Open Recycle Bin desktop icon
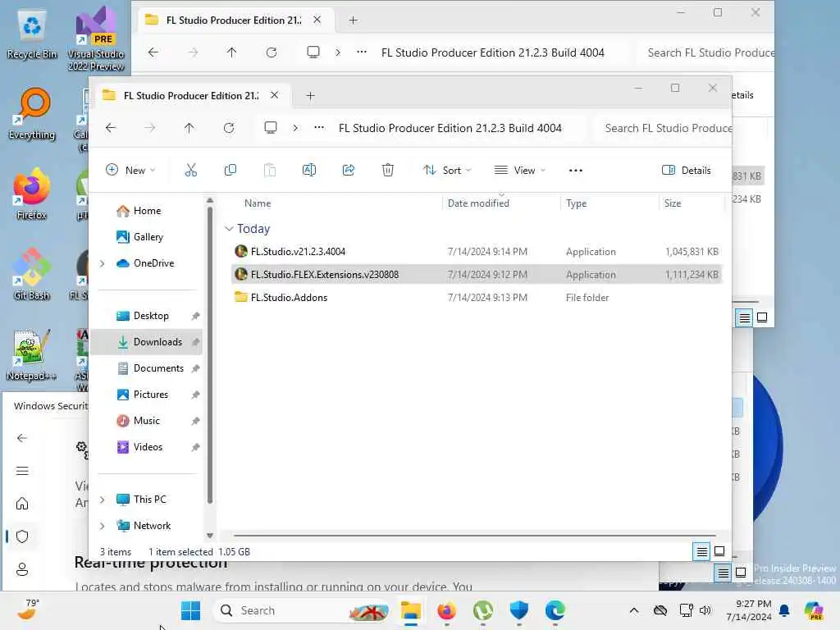Viewport: 840px width, 630px height. click(32, 34)
